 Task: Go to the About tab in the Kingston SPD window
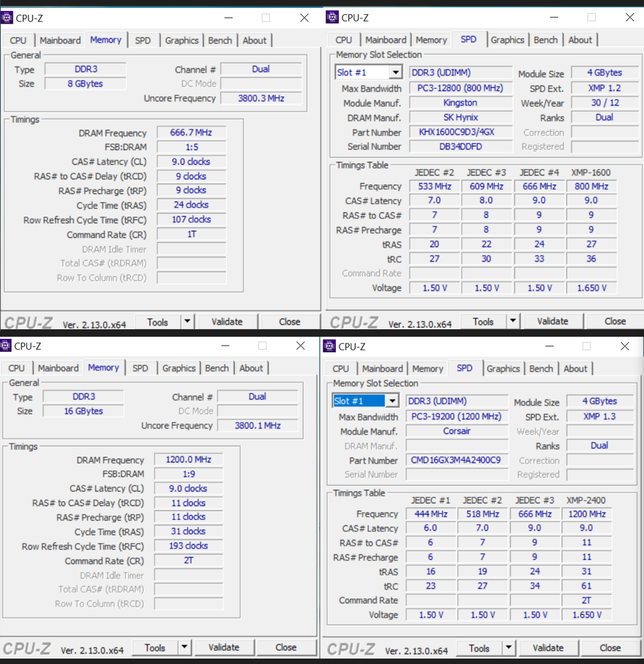click(580, 40)
